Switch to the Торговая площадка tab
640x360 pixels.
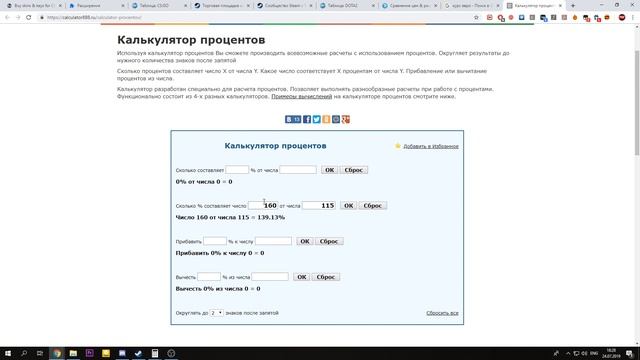pos(221,6)
